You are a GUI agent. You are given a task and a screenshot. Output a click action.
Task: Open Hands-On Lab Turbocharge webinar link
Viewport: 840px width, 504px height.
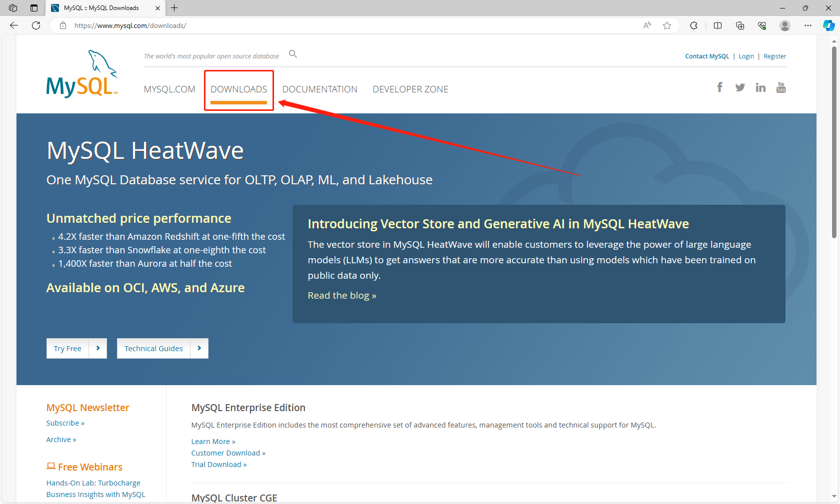coord(96,489)
